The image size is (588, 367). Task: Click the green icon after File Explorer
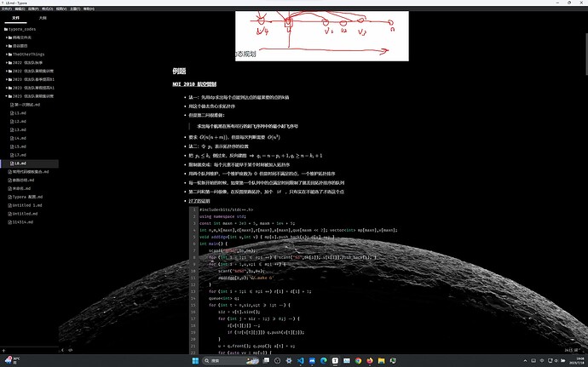393,361
